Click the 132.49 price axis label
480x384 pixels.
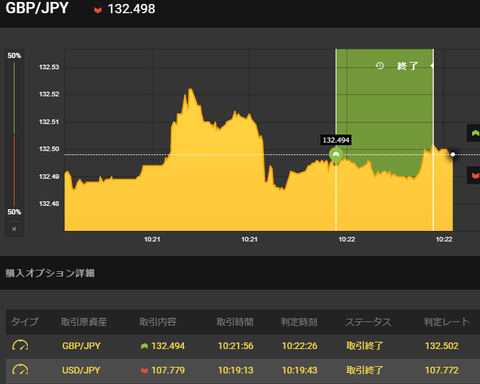(49, 177)
